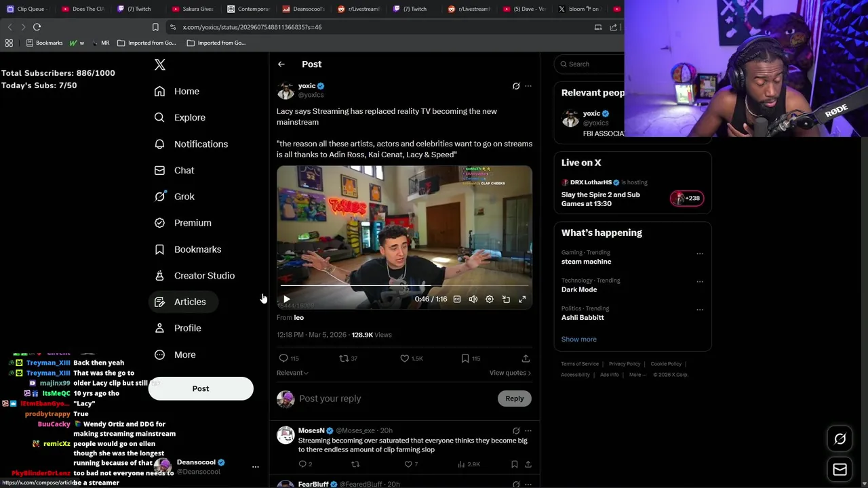Open yoxic in Relevant people
The width and height of the screenshot is (868, 488).
click(591, 114)
